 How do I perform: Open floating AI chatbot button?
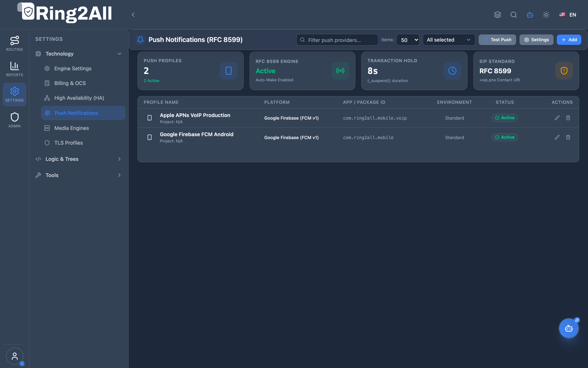pos(569,328)
